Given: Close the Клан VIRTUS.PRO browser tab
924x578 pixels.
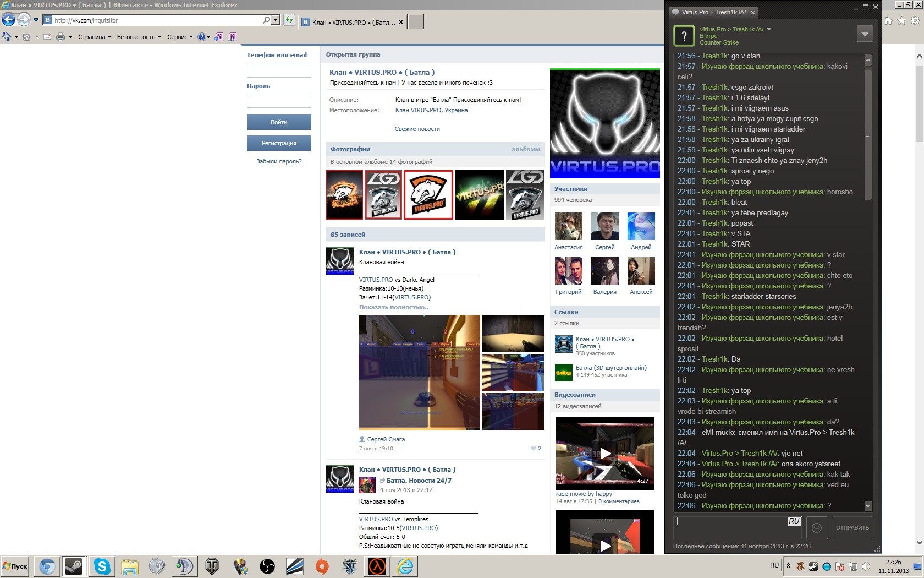Looking at the screenshot, I should (x=401, y=23).
